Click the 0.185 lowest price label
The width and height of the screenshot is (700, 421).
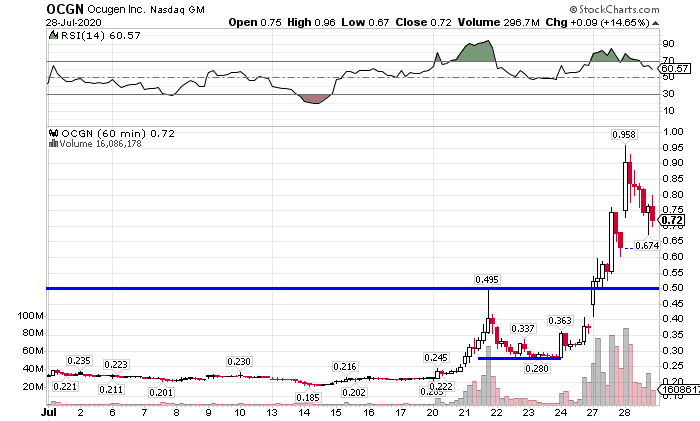pyautogui.click(x=308, y=397)
